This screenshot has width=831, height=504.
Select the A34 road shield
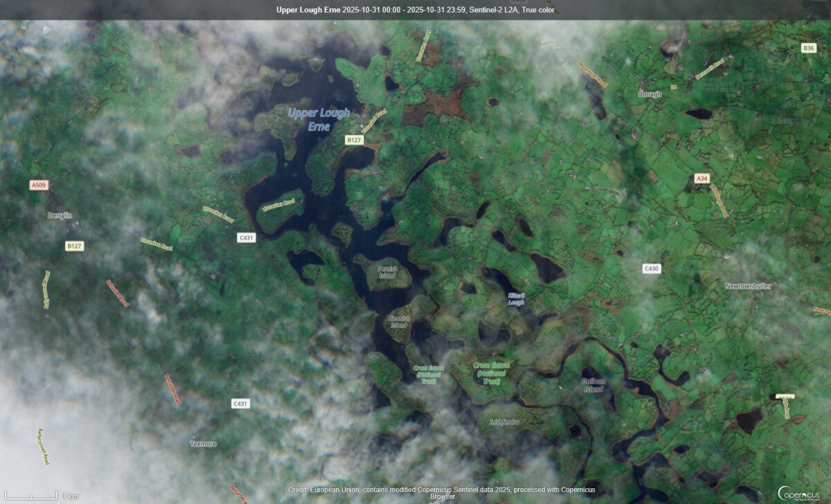click(701, 179)
